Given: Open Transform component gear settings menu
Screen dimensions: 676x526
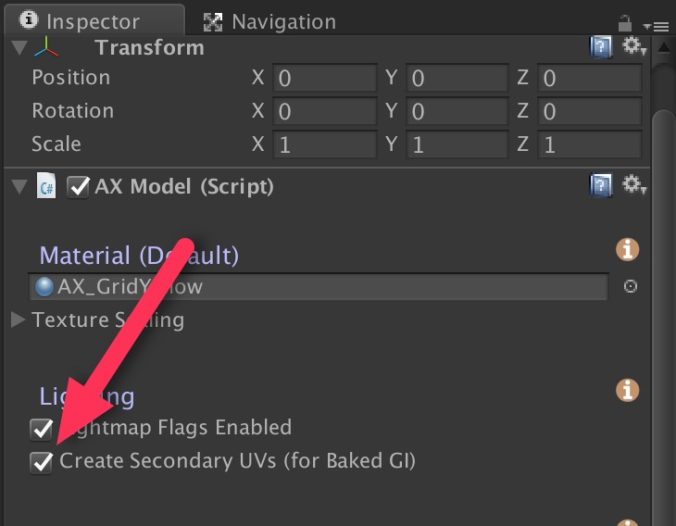Looking at the screenshot, I should click(633, 46).
